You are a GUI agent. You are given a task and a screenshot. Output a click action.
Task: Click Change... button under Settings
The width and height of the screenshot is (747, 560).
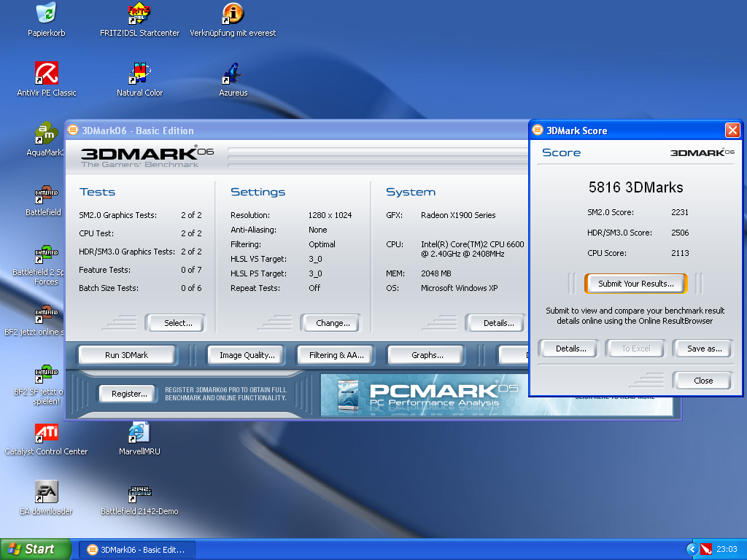coord(333,323)
